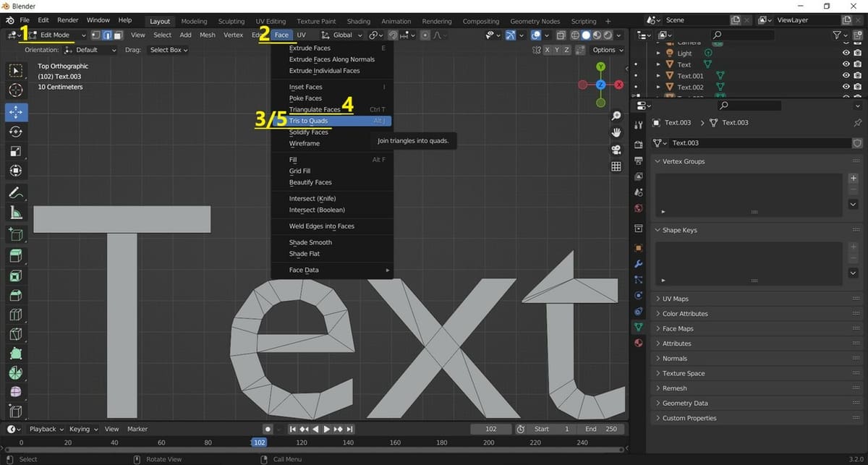Open Keying popover in timeline
Viewport: 868px width, 465px height.
coord(83,429)
